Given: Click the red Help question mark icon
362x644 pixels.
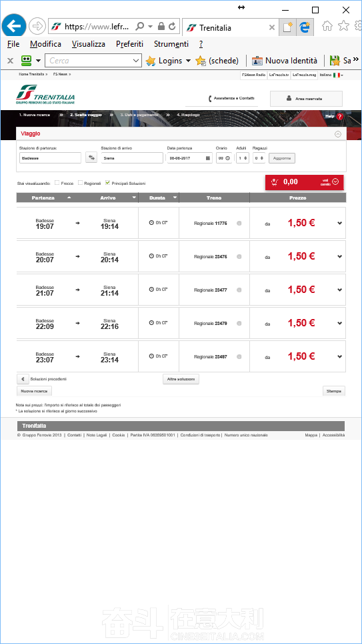Looking at the screenshot, I should pos(339,116).
